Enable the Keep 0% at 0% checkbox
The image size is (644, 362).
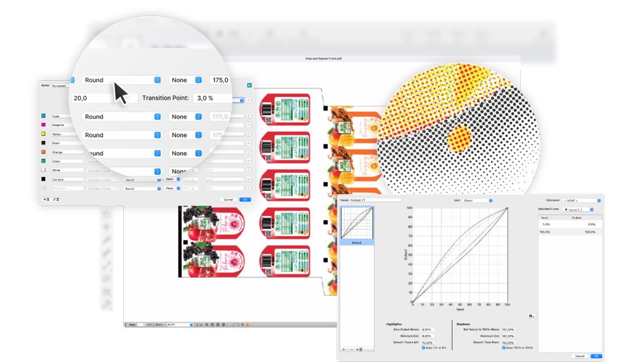(423, 347)
